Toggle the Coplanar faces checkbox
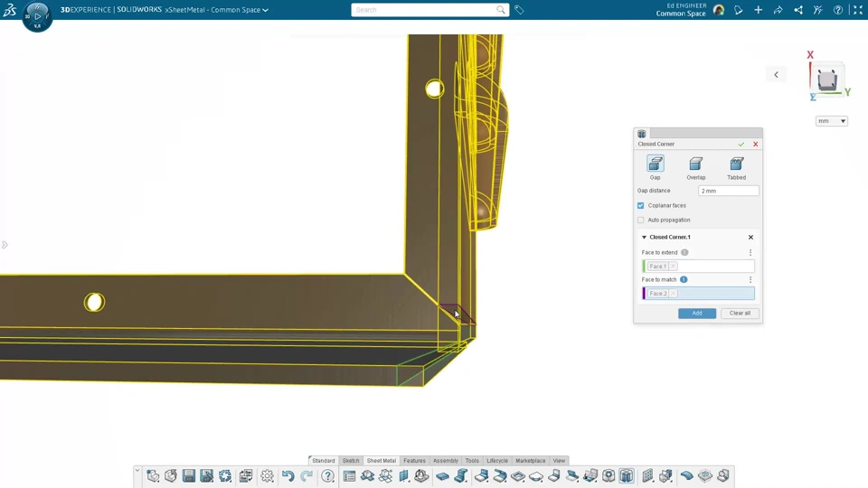868x488 pixels. (640, 205)
